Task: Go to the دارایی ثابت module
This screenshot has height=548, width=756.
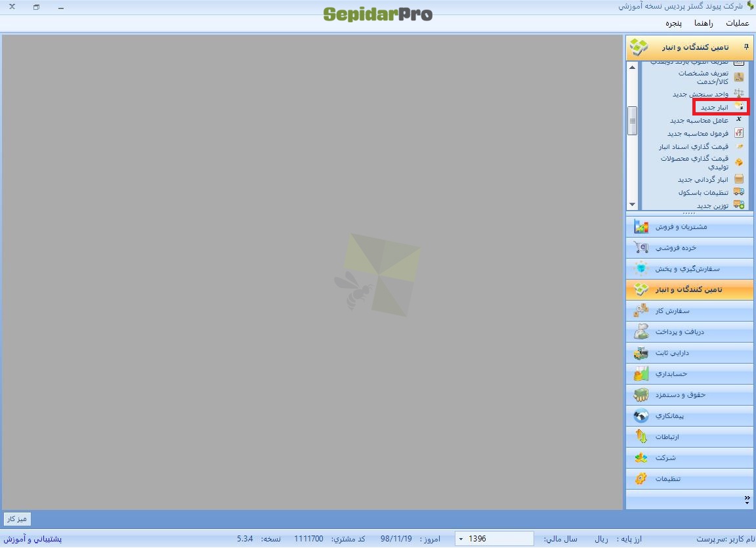Action: (690, 353)
